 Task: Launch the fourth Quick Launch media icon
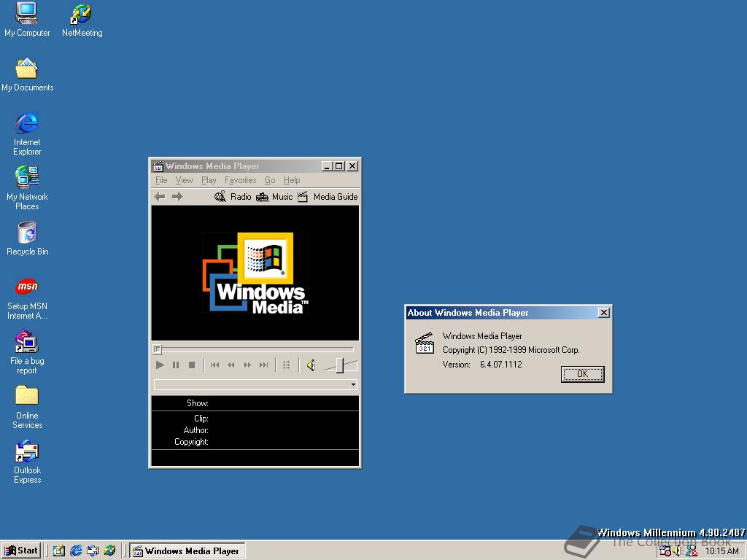click(109, 551)
